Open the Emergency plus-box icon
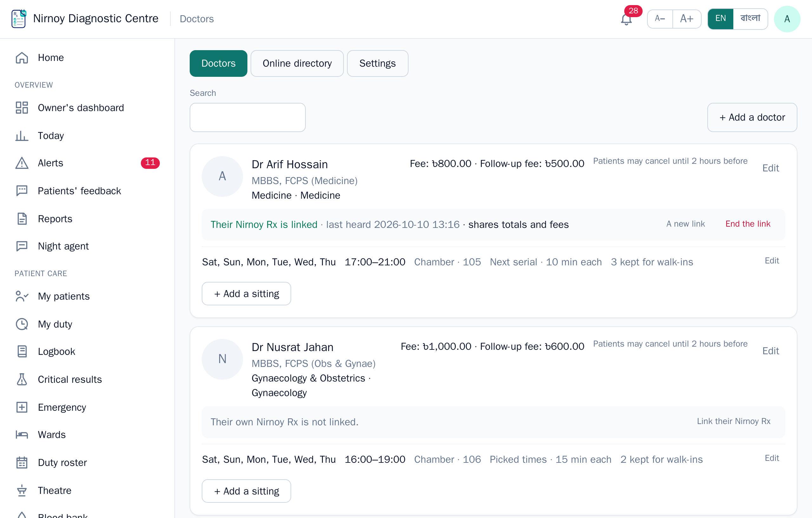The image size is (812, 518). pos(22,407)
